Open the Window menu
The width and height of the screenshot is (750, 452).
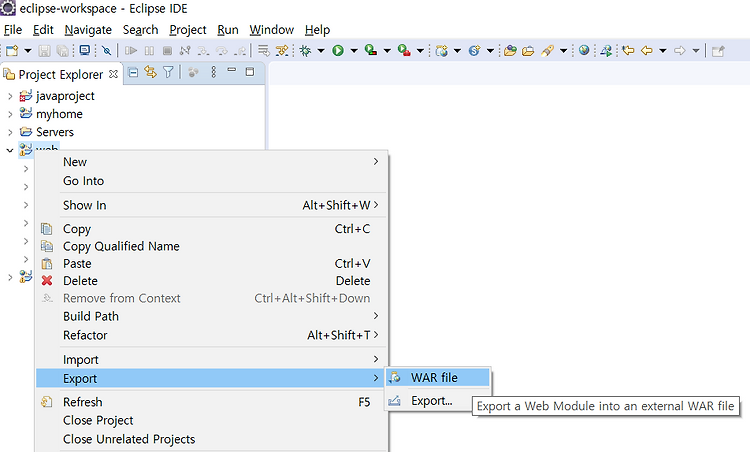[x=271, y=30]
